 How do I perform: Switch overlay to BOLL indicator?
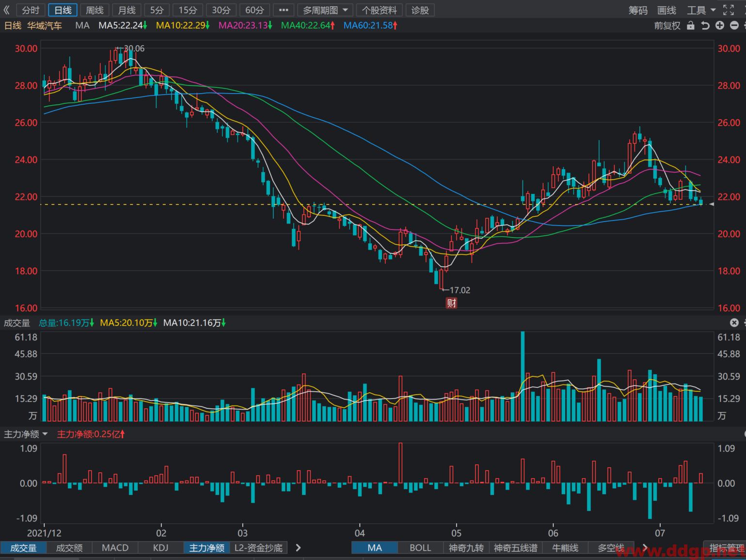420,547
